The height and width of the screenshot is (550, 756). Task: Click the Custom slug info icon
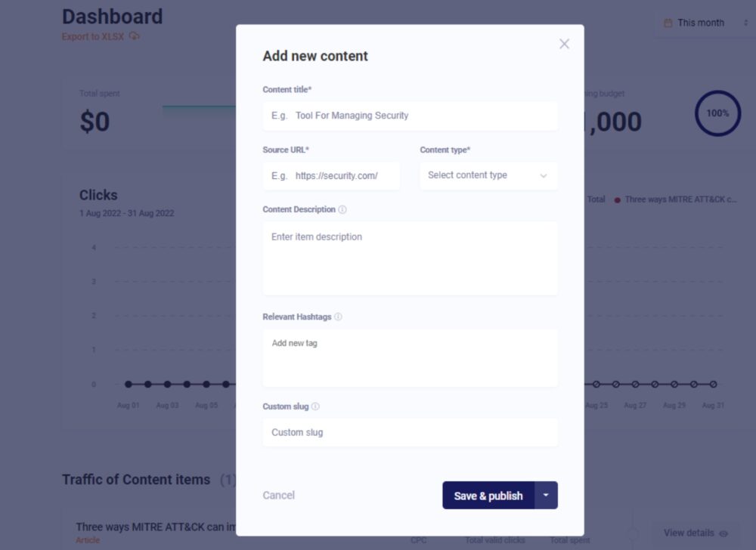click(x=315, y=406)
